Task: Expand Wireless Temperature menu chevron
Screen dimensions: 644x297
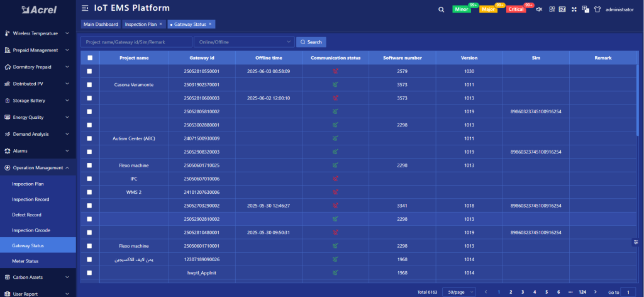Action: click(67, 33)
